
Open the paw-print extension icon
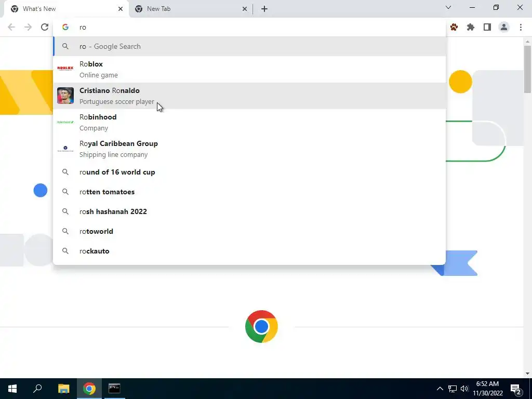[454, 27]
